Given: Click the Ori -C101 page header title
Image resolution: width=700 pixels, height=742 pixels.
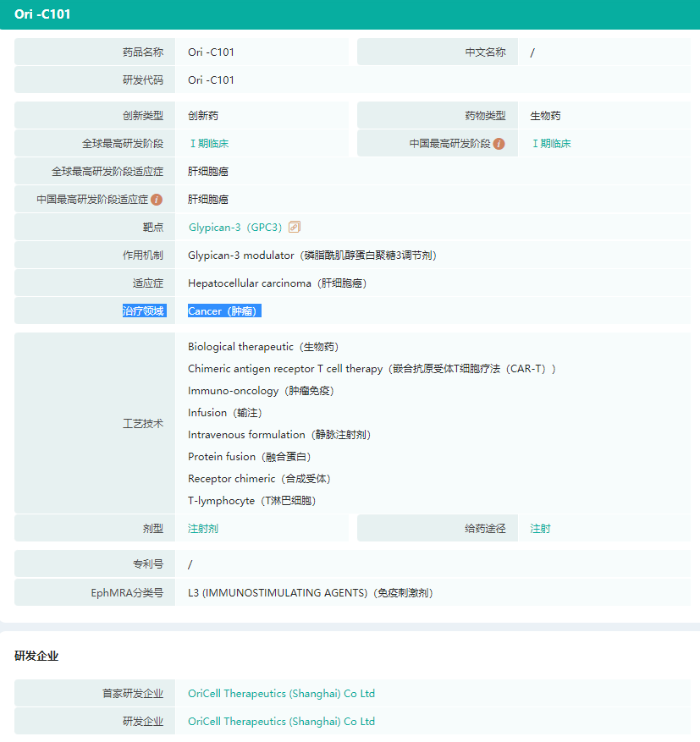Looking at the screenshot, I should [x=42, y=14].
